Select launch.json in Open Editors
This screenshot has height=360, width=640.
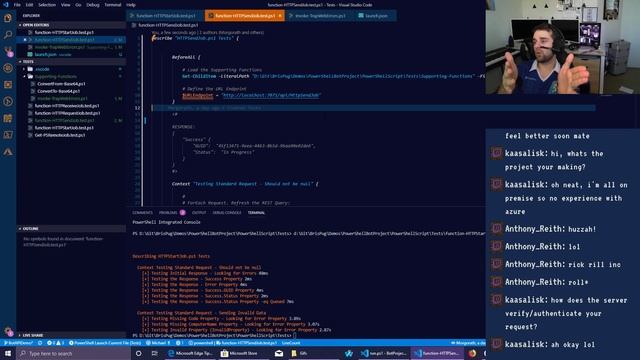tap(45, 54)
